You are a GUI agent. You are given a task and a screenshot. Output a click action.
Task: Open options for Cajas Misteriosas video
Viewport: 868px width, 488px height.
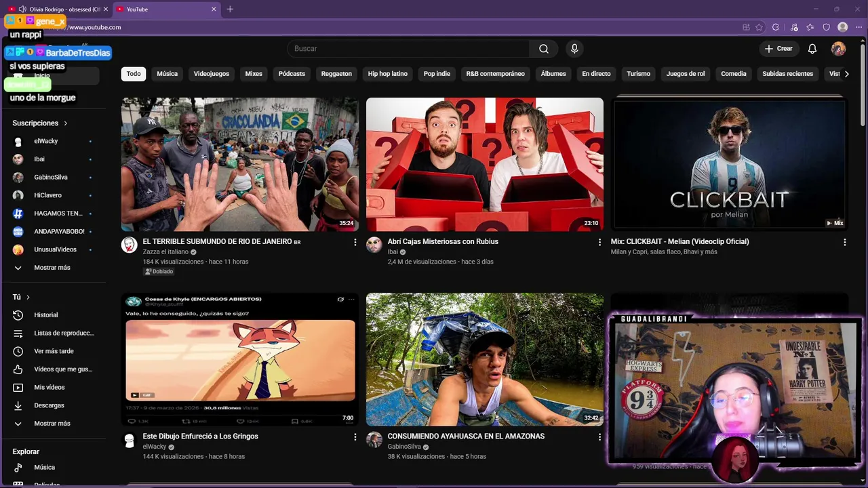tap(599, 242)
